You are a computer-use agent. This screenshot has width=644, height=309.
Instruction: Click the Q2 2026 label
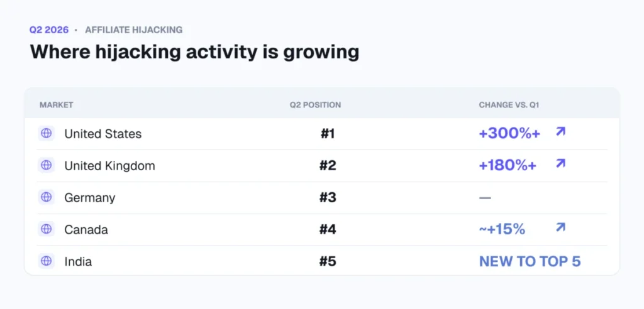tap(49, 30)
